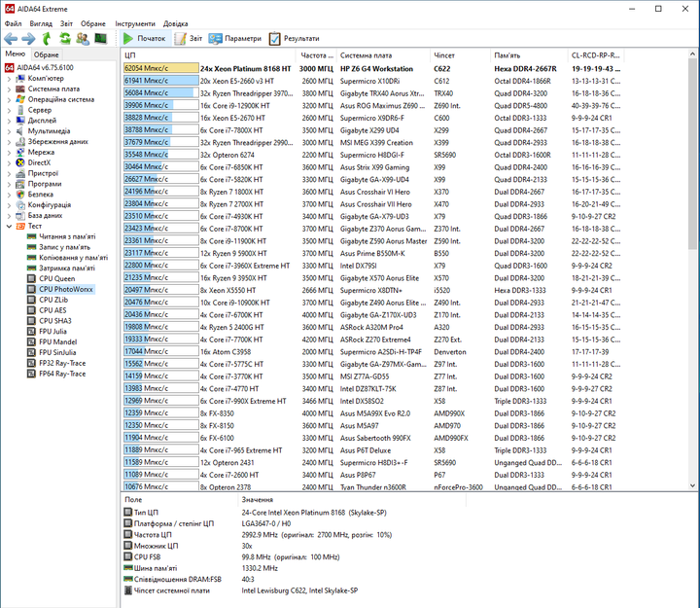The width and height of the screenshot is (700, 608).
Task: Click the База даних icon
Action: pyautogui.click(x=20, y=216)
